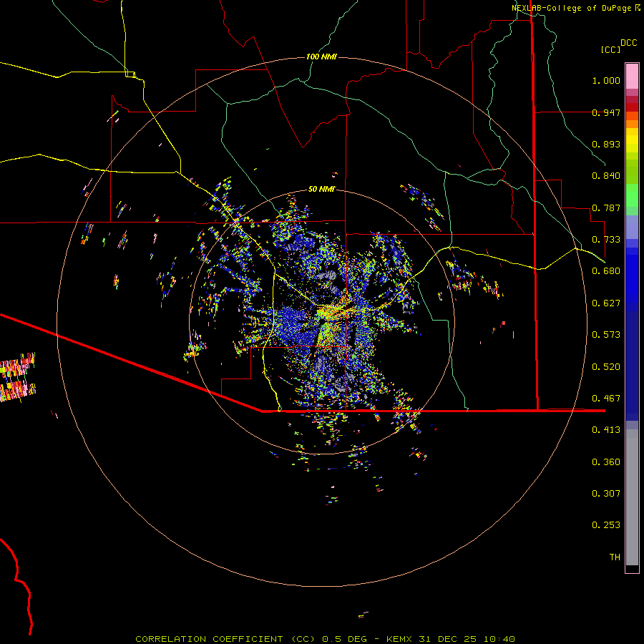Click the TH threshold label

[615, 557]
